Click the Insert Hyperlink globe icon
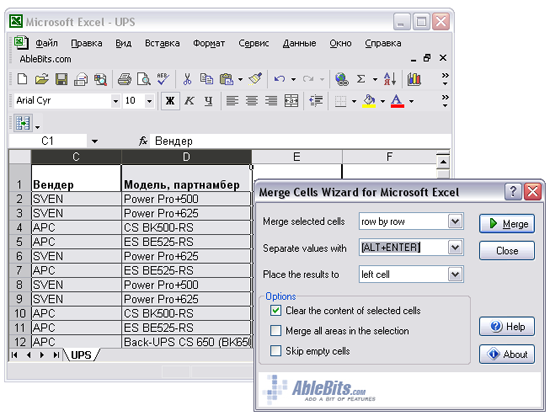This screenshot has width=550, height=416. pyautogui.click(x=341, y=79)
